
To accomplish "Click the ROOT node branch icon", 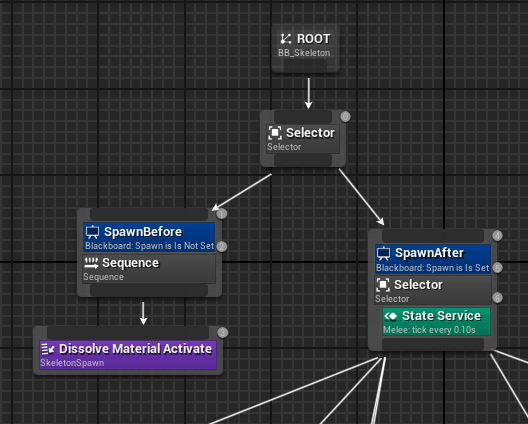I will (x=286, y=39).
